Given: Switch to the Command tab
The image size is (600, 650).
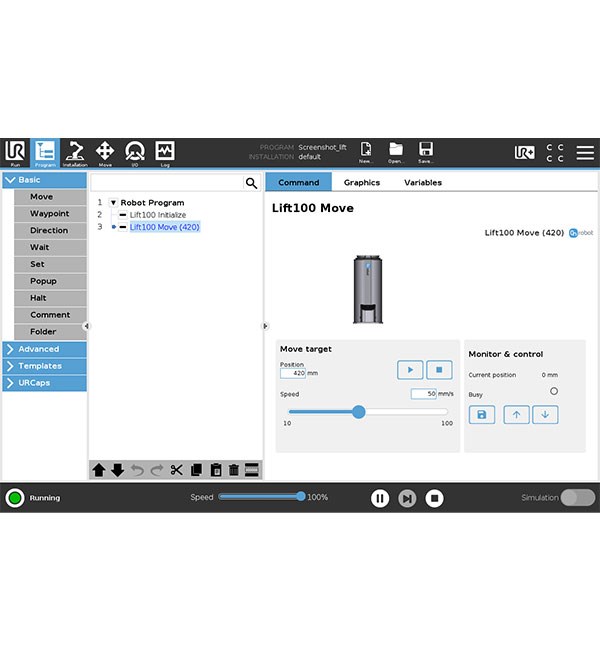Looking at the screenshot, I should click(x=299, y=182).
